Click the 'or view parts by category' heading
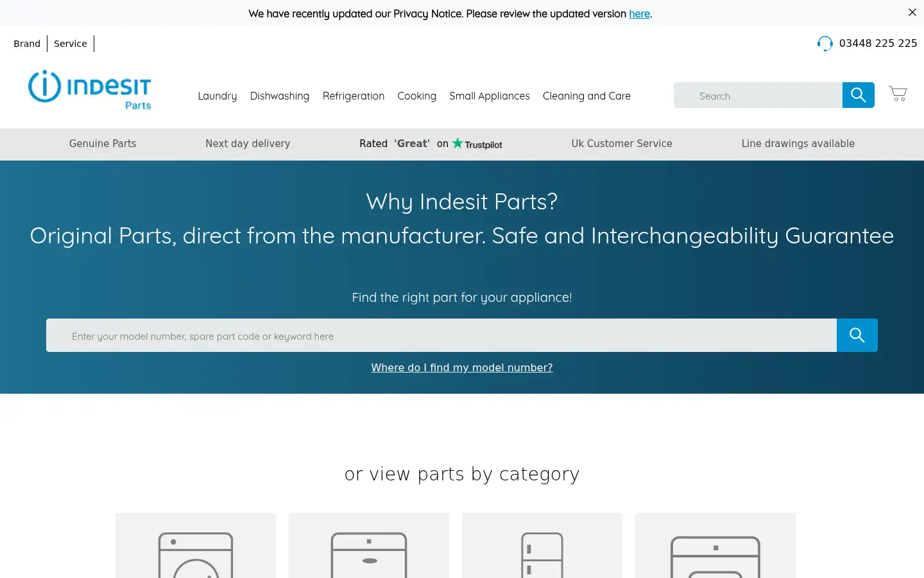 (462, 474)
